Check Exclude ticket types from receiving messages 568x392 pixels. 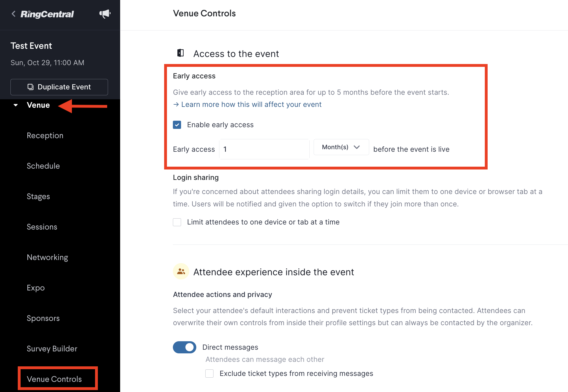point(210,373)
